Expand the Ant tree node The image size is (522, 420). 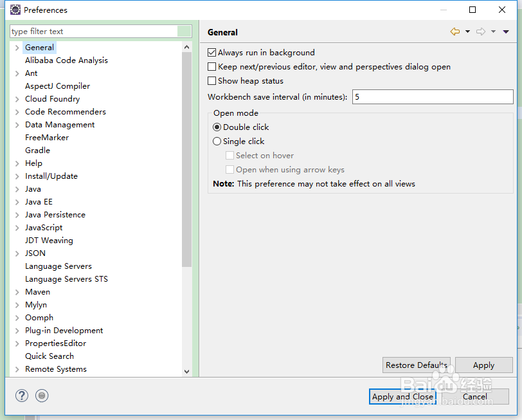[x=17, y=73]
